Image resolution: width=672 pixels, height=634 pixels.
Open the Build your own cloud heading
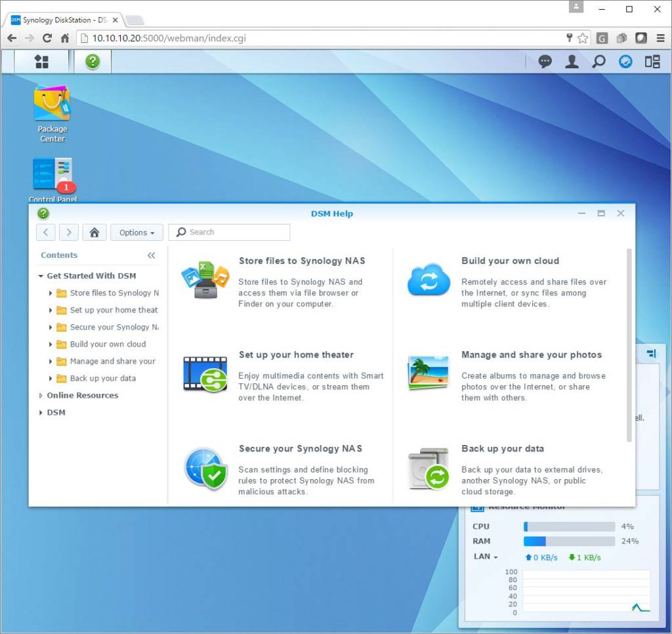510,261
